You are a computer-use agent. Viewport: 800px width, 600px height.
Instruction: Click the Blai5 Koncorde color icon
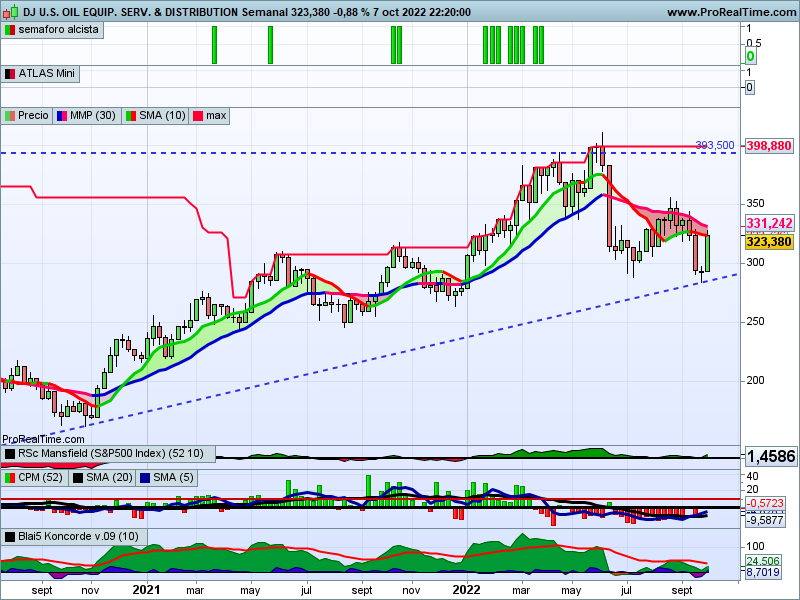pyautogui.click(x=10, y=537)
